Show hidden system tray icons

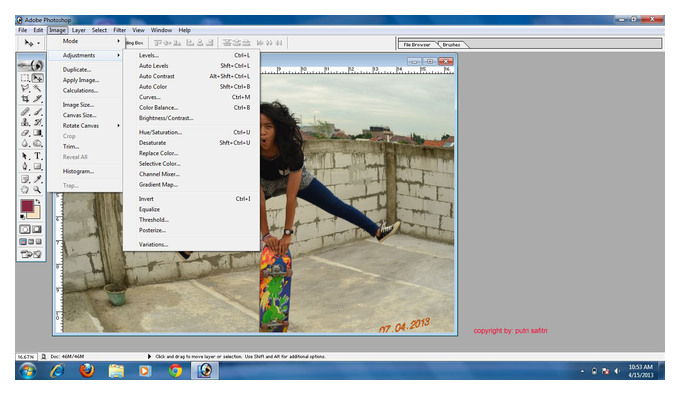(582, 371)
